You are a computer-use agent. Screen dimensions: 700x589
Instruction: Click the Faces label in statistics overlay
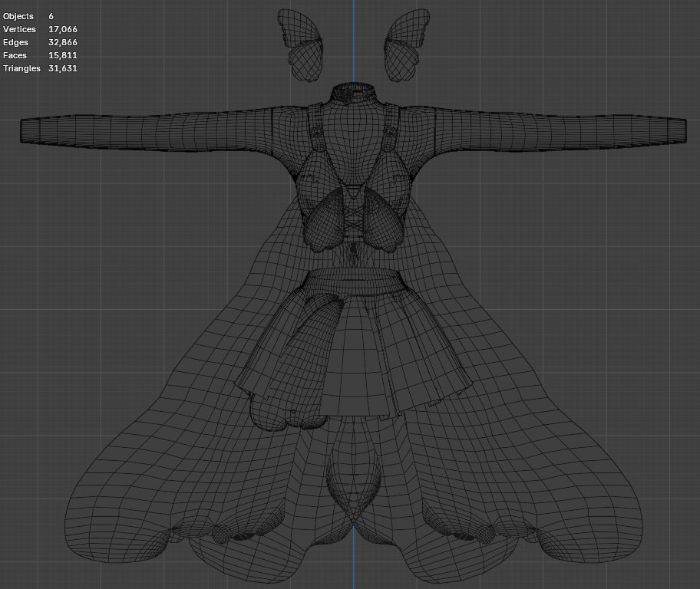pyautogui.click(x=15, y=55)
